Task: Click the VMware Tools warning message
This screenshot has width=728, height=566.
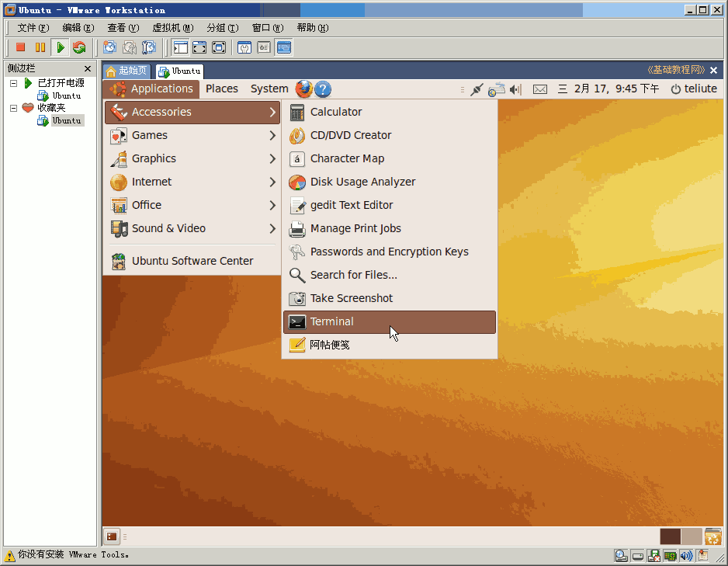Action: click(x=73, y=555)
